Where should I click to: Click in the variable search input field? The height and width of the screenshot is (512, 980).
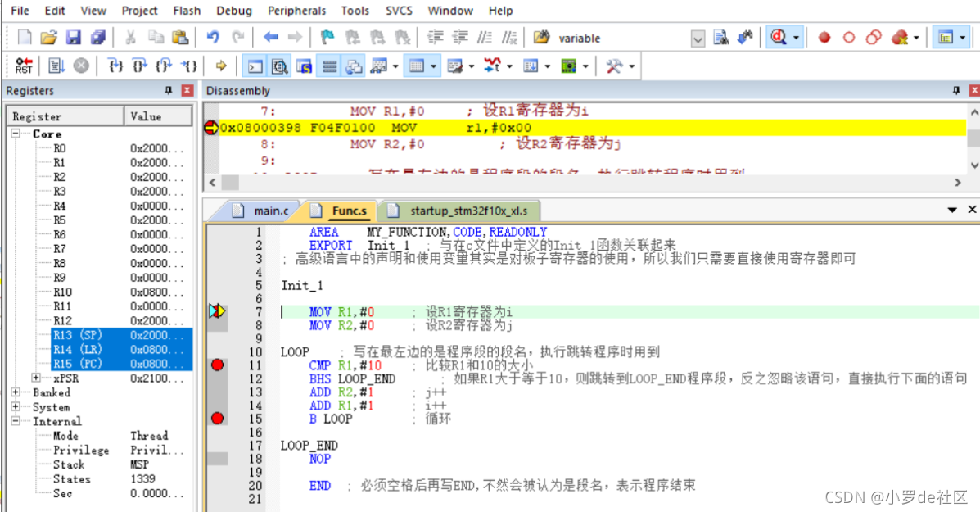(622, 39)
